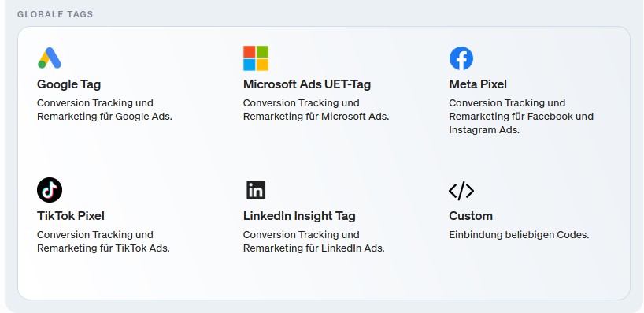644x313 pixels.
Task: Open the LinkedIn Insight Tag heading
Action: [x=299, y=216]
